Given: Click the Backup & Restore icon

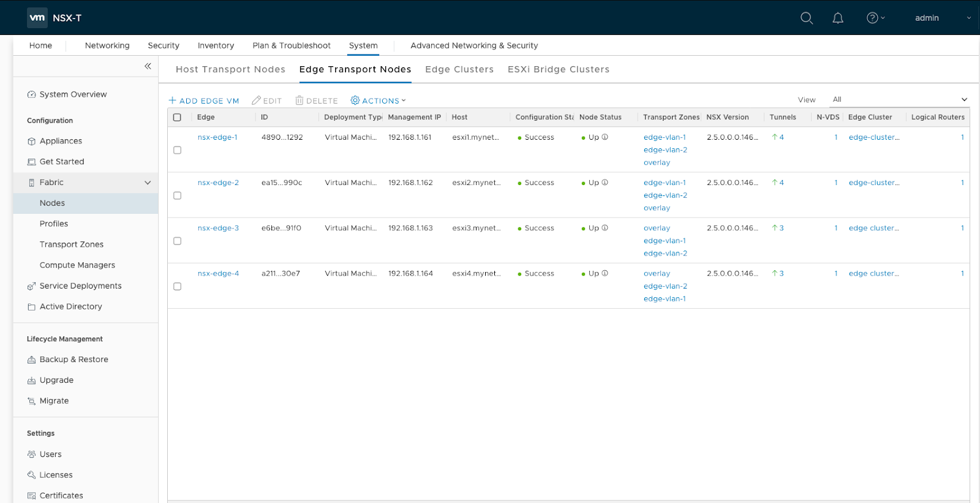Looking at the screenshot, I should (x=31, y=360).
